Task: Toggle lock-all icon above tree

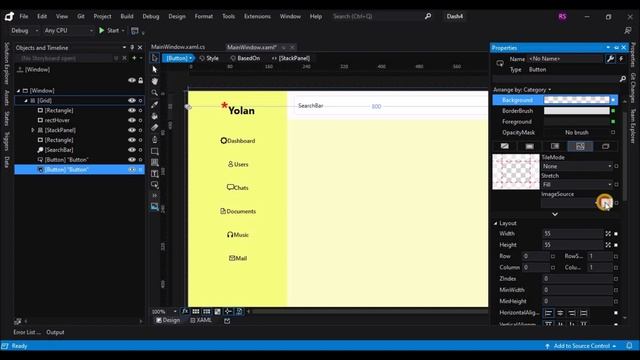Action: (141, 80)
